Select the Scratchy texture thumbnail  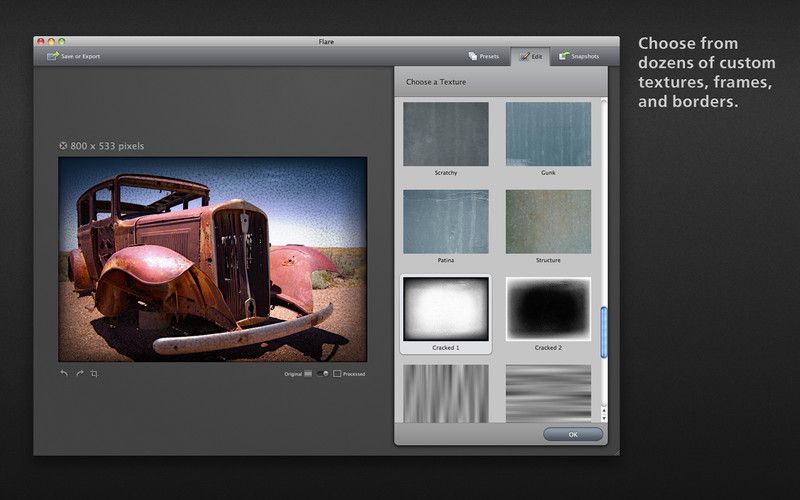445,134
